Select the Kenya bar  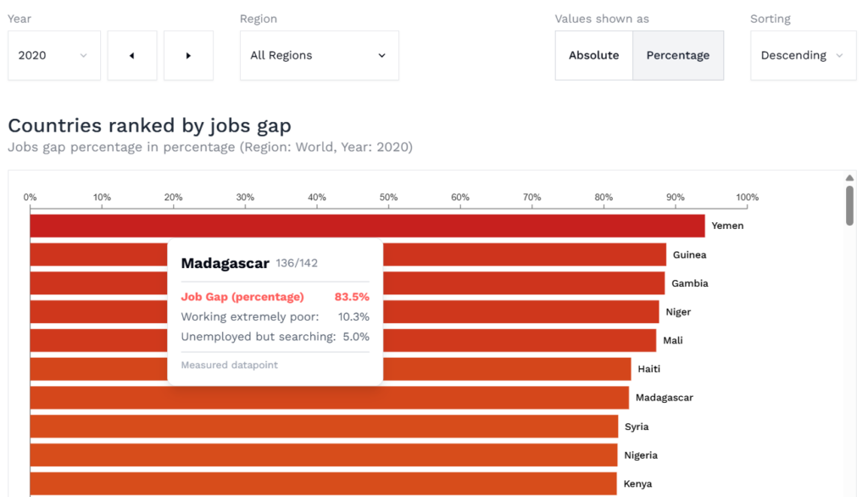(323, 483)
